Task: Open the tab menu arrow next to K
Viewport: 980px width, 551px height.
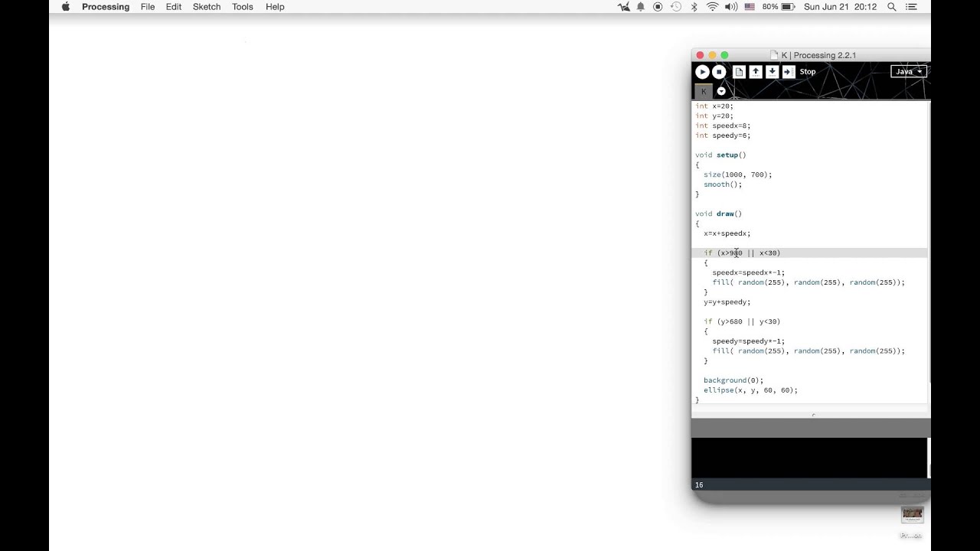Action: [721, 91]
